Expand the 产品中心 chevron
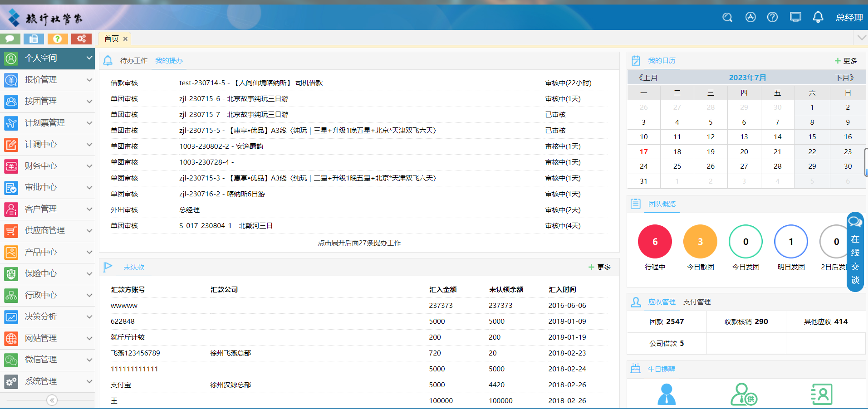 (89, 252)
